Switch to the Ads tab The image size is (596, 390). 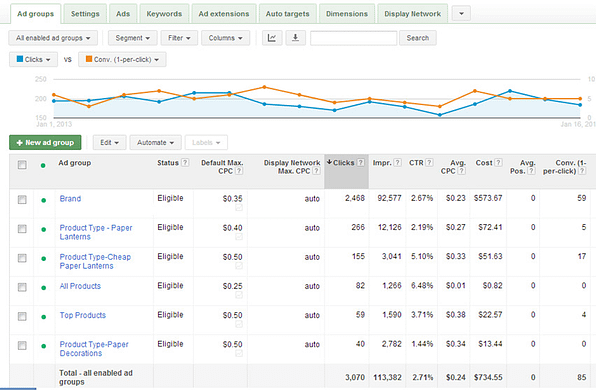pyautogui.click(x=123, y=14)
